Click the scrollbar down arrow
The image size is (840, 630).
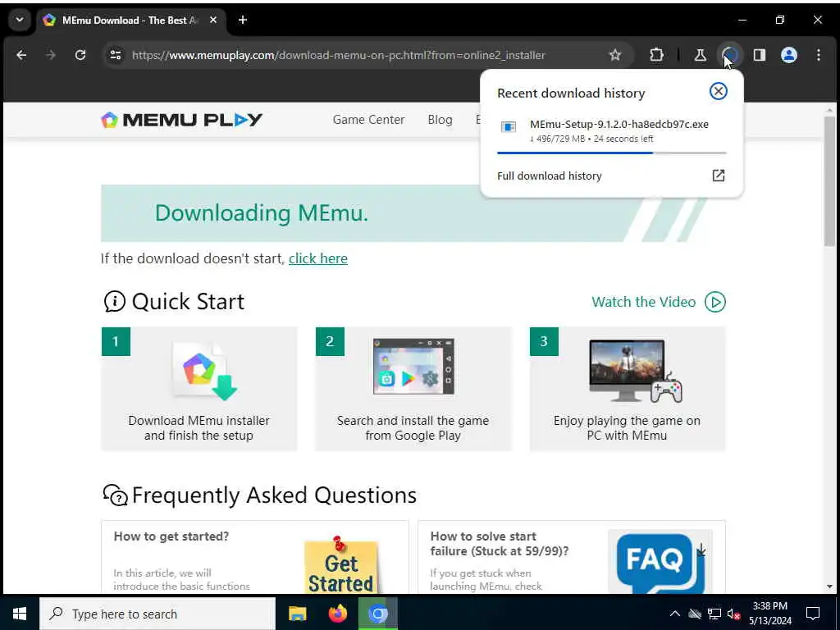(829, 587)
